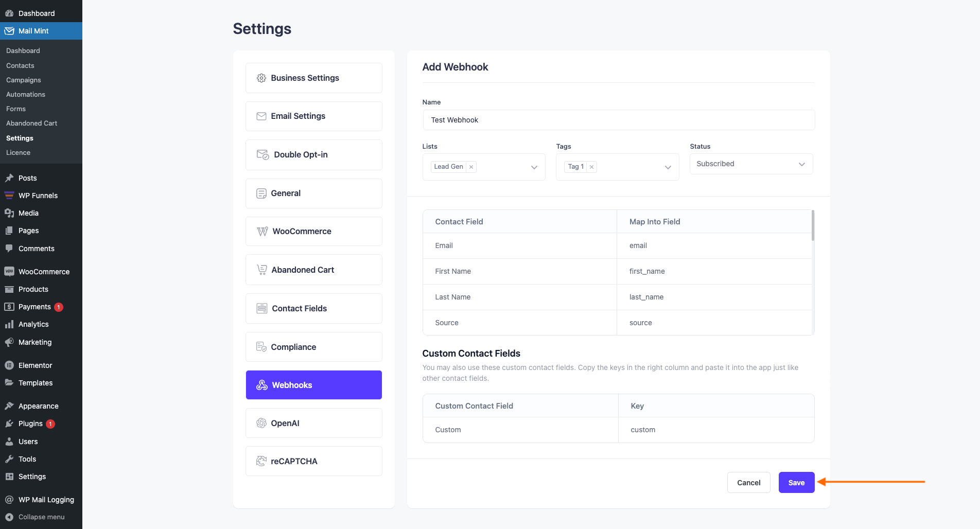The width and height of the screenshot is (980, 529).
Task: Open the Templates menu item
Action: click(x=41, y=383)
